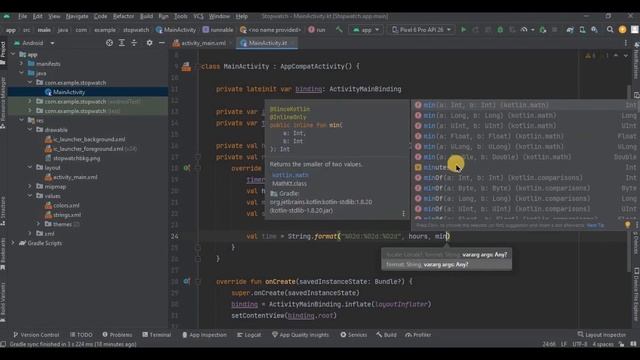Collapse the app module node
The width and height of the screenshot is (640, 360).
coord(13,54)
